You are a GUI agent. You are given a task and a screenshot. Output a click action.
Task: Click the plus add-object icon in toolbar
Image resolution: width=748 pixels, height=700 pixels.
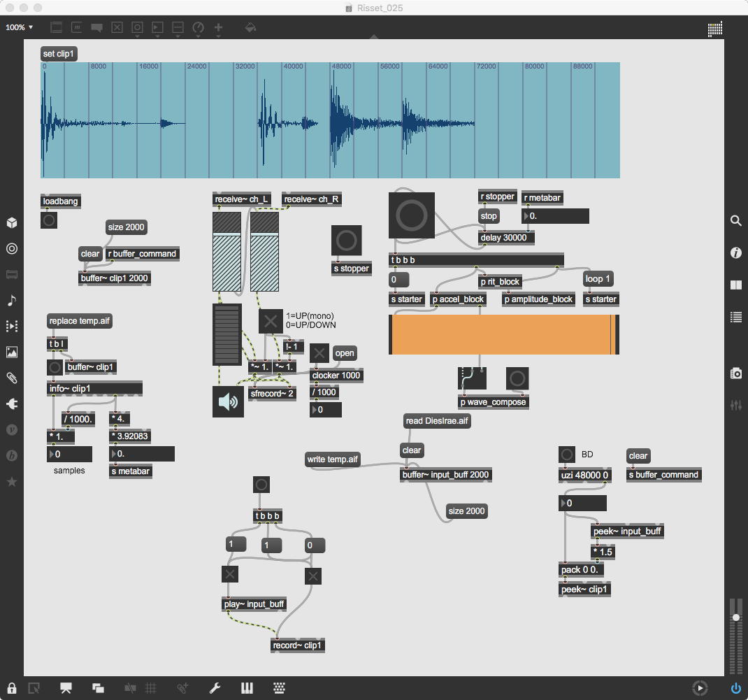(219, 28)
